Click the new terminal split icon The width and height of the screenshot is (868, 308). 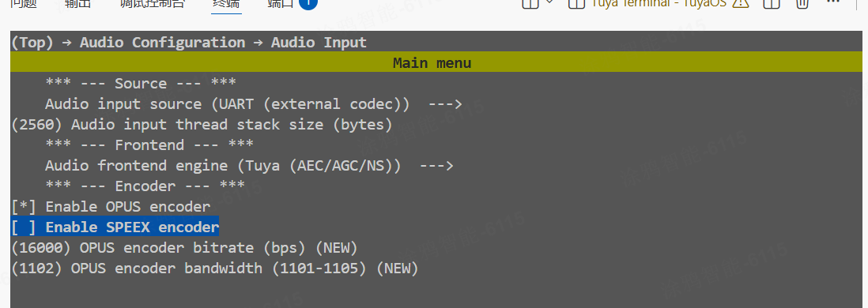pyautogui.click(x=530, y=3)
